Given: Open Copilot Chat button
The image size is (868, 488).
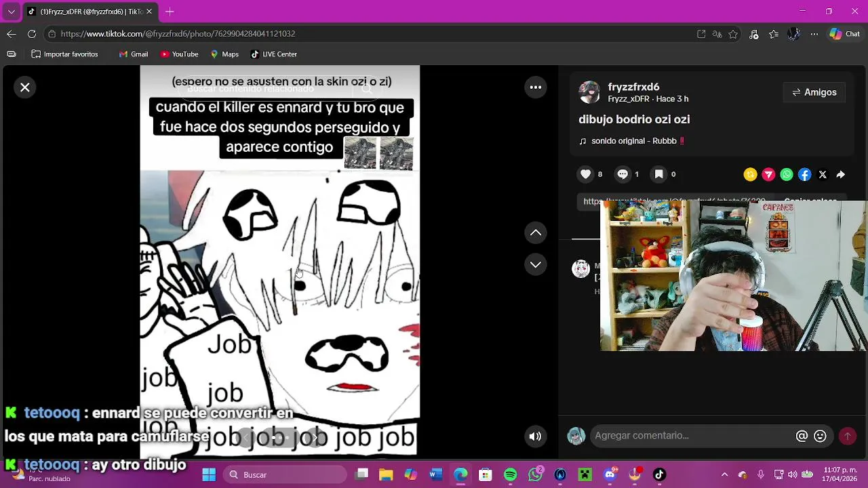Looking at the screenshot, I should coord(845,34).
